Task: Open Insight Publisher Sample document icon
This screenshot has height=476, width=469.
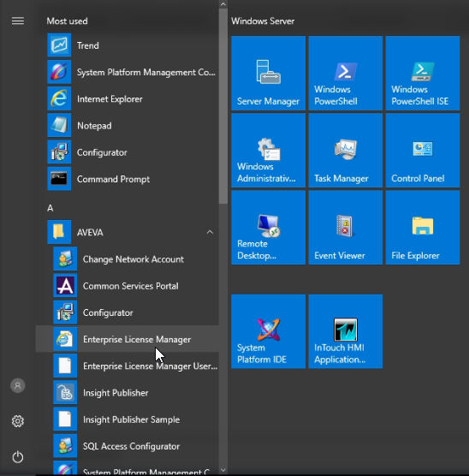Action: [x=65, y=419]
